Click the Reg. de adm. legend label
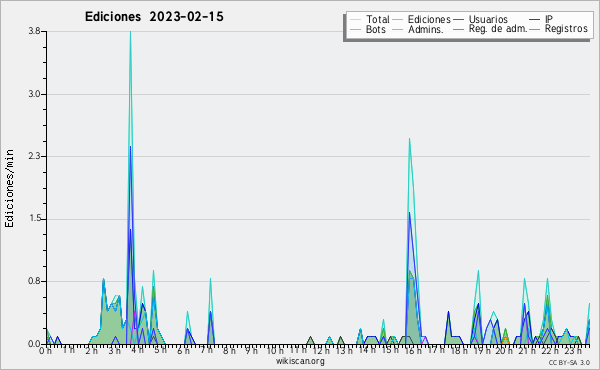This screenshot has width=600, height=370. coord(498,29)
